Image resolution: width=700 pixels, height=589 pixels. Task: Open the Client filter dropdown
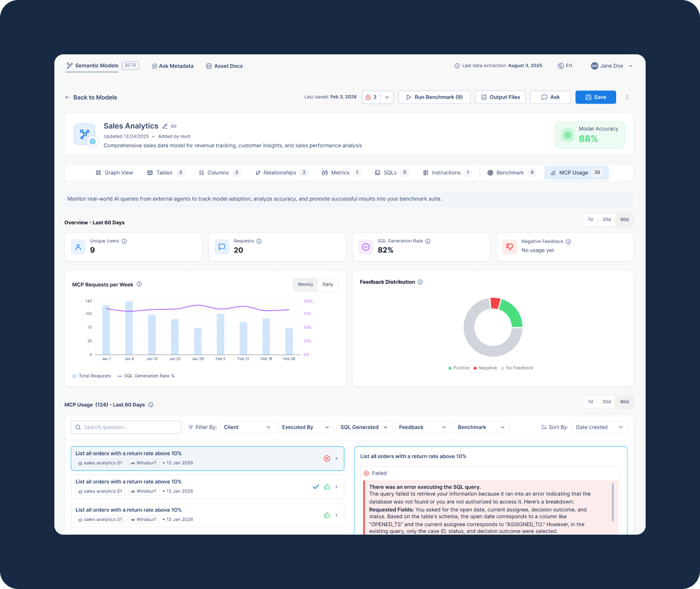click(247, 428)
